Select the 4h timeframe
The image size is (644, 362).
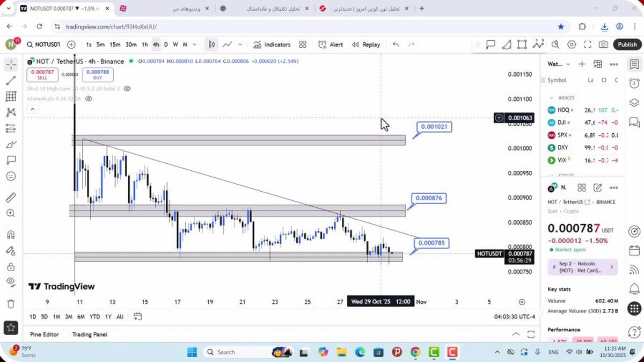coord(156,45)
